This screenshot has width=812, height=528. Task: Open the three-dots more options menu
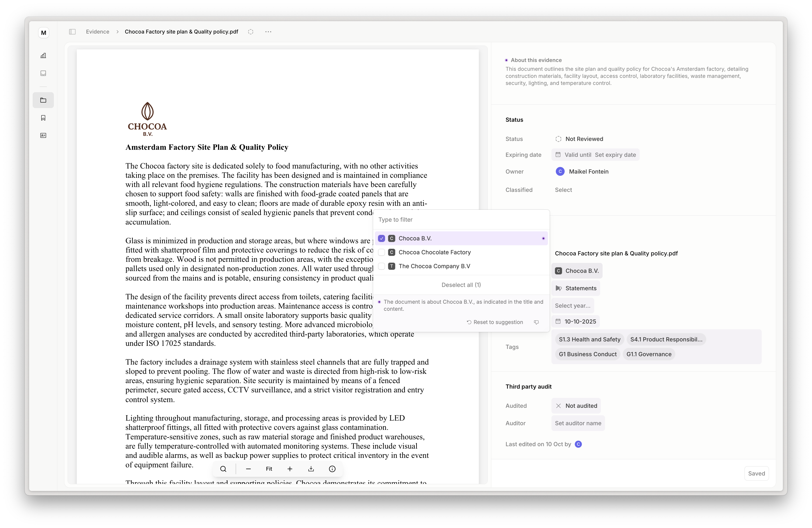(x=268, y=32)
